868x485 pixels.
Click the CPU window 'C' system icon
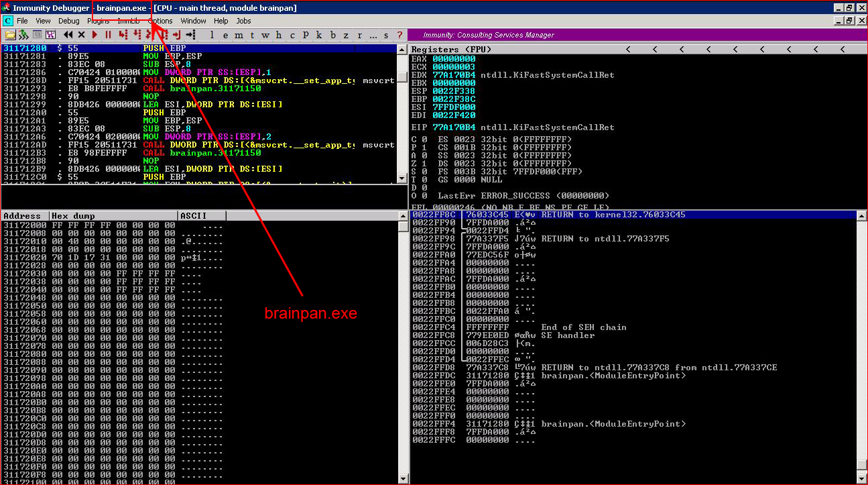(x=8, y=21)
